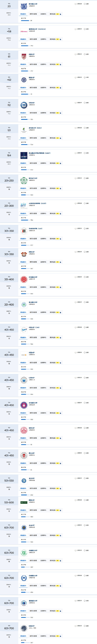97x644 pixels.
Task: Click the POSTECH logo
Action: click(x=24, y=31)
